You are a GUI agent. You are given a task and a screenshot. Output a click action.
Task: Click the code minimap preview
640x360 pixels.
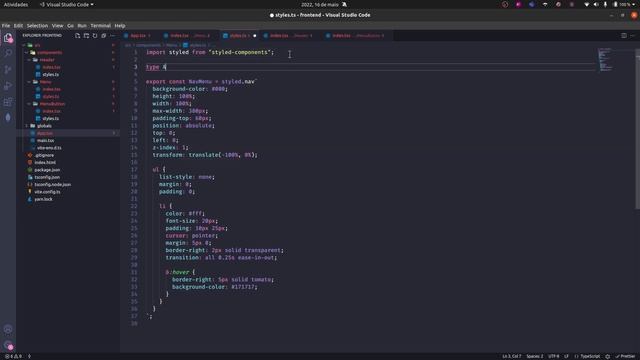pos(605,59)
